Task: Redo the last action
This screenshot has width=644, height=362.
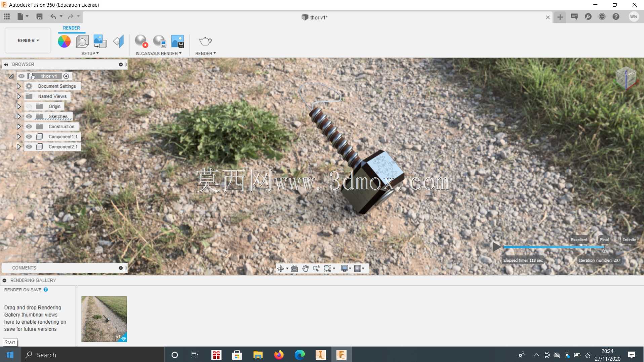Action: [71, 16]
